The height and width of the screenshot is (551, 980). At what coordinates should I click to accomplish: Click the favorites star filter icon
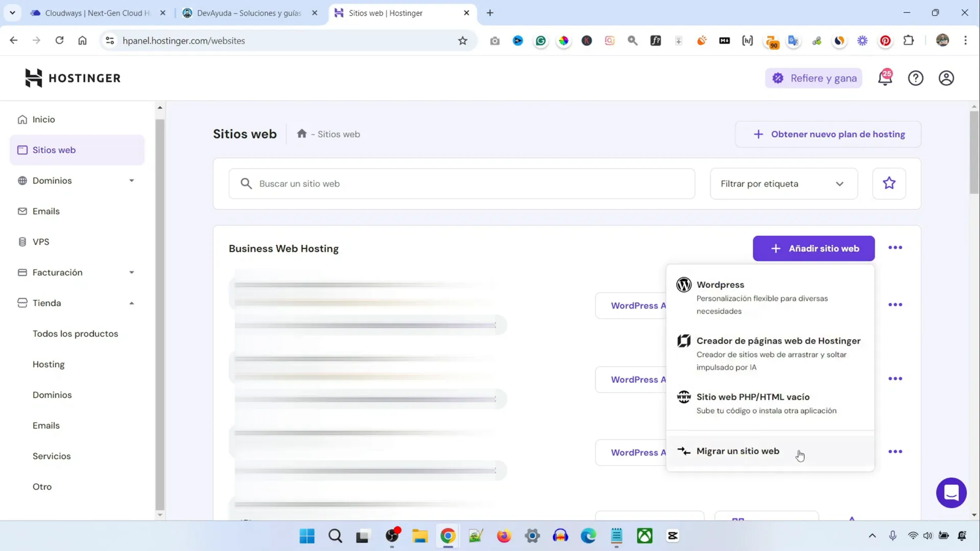[888, 182]
